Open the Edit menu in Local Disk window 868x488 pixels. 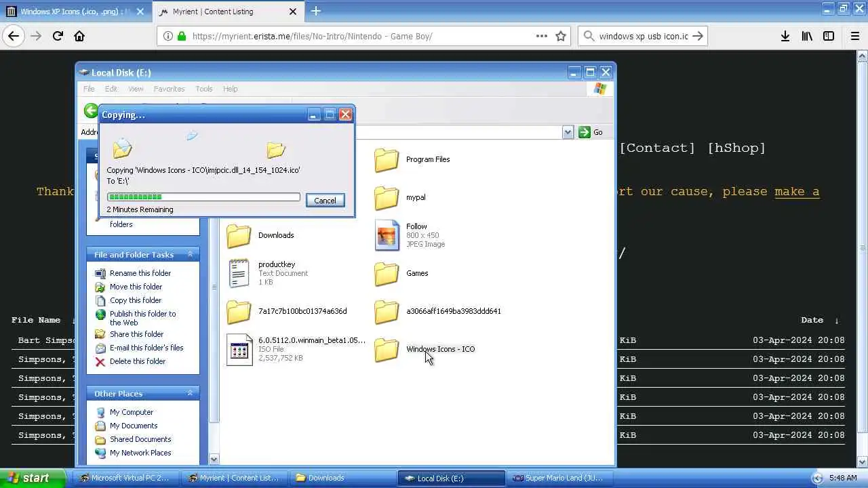pyautogui.click(x=111, y=89)
